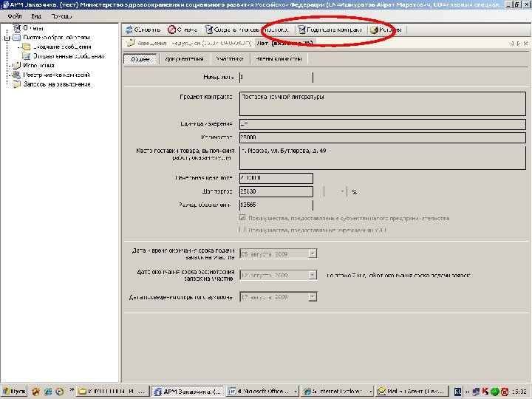Screen dimensions: 532x399
Task: Open the Файл menu
Action: coord(15,16)
